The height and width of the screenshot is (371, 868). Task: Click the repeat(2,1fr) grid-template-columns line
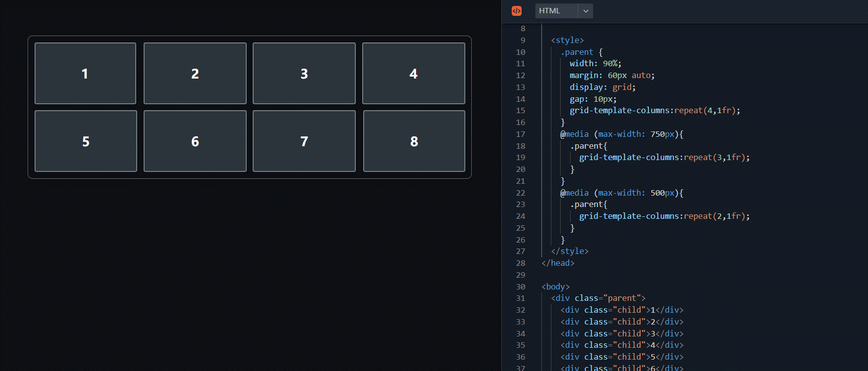pyautogui.click(x=664, y=216)
